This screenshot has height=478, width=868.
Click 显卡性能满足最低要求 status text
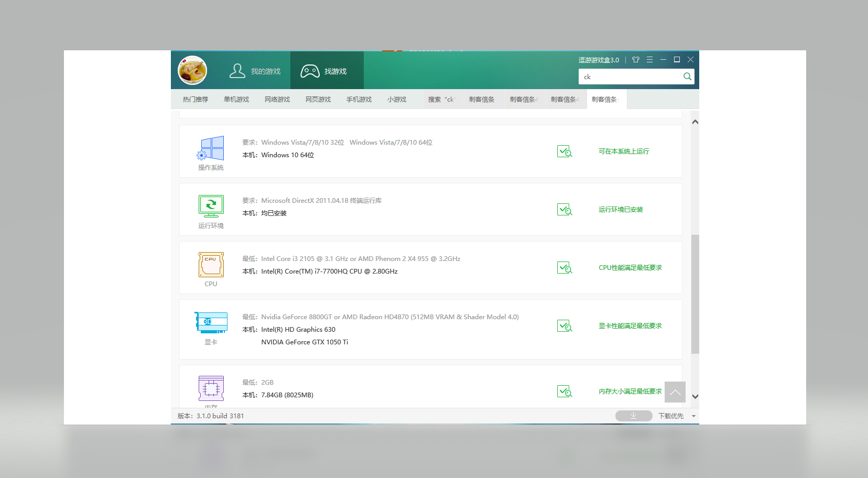630,326
